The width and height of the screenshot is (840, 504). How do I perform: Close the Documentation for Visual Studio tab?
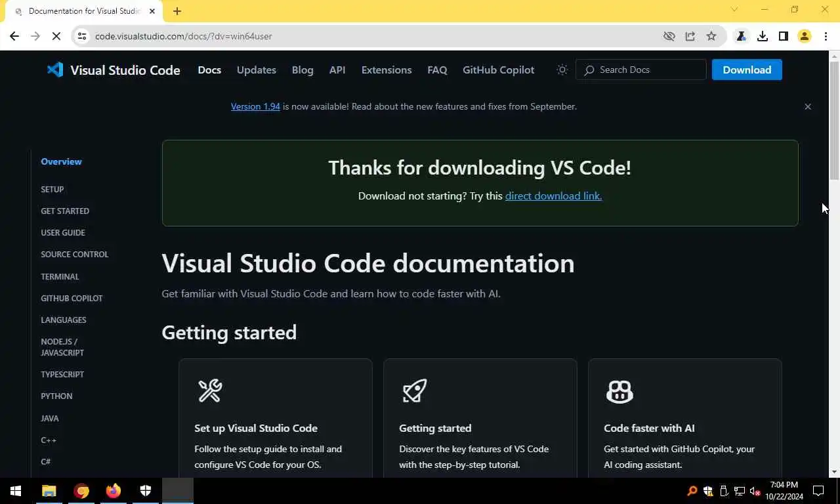pos(152,11)
